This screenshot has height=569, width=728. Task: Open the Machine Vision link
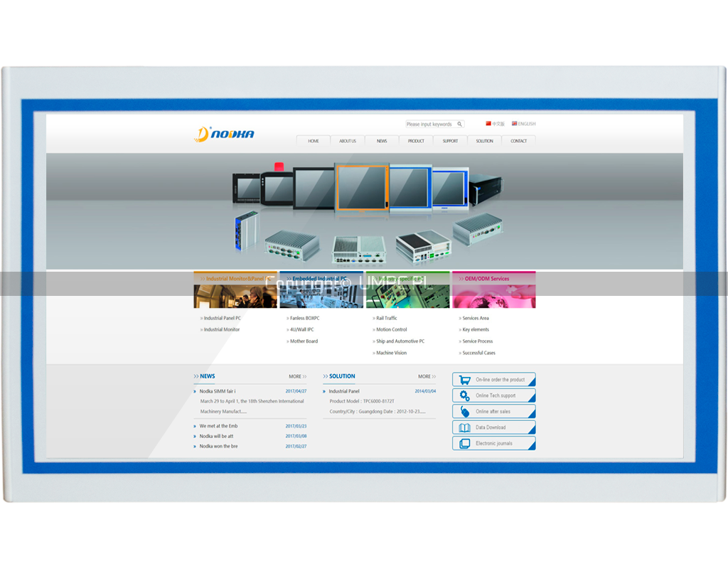click(392, 353)
